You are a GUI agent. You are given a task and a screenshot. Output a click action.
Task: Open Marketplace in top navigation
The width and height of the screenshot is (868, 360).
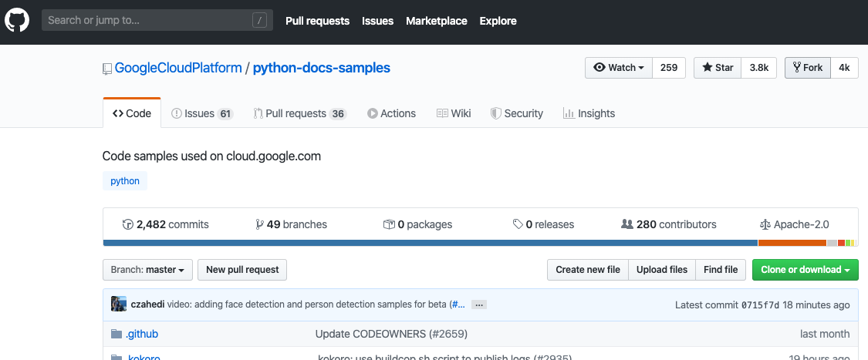pos(436,21)
